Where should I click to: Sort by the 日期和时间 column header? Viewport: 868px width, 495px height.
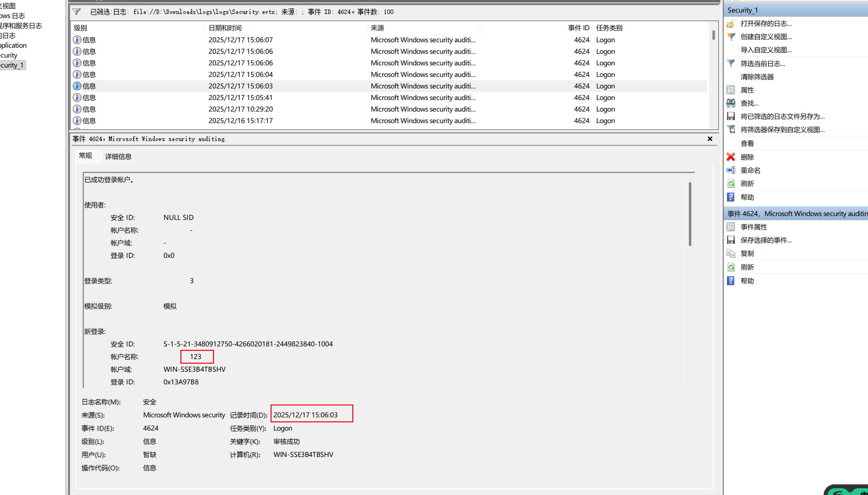click(x=225, y=28)
